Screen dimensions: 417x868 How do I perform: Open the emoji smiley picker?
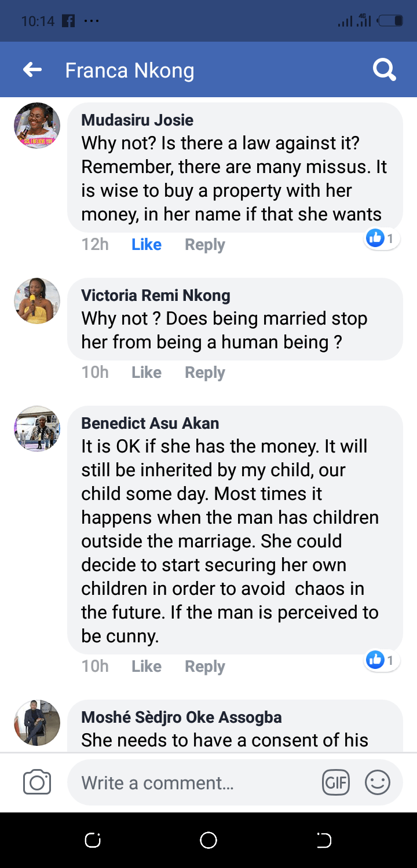pyautogui.click(x=377, y=783)
